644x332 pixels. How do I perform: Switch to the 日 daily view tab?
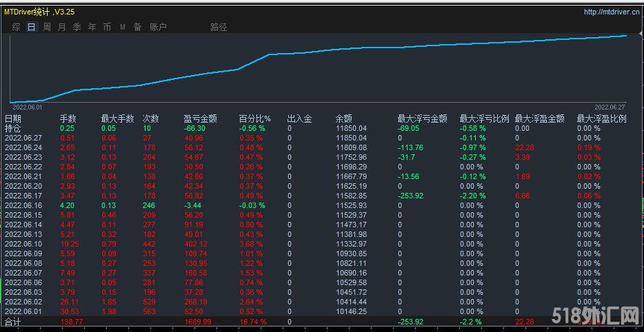click(31, 28)
